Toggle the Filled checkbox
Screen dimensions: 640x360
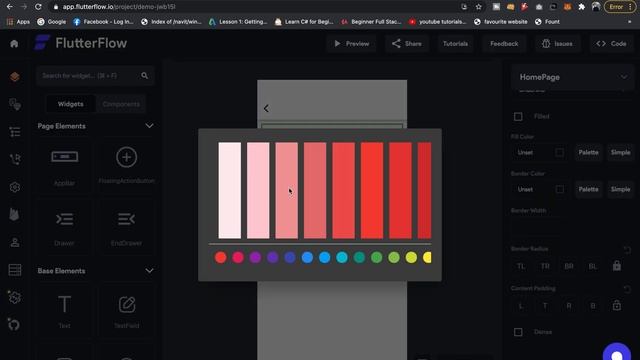click(518, 117)
